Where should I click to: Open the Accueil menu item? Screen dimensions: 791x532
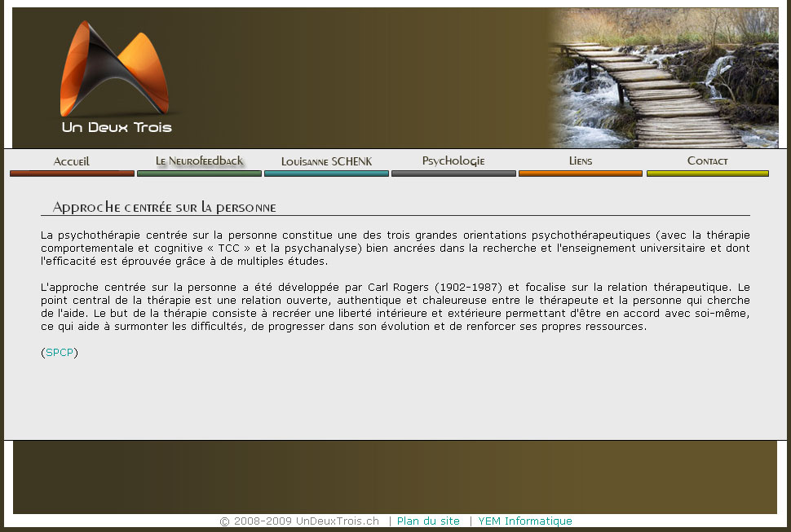pyautogui.click(x=72, y=164)
